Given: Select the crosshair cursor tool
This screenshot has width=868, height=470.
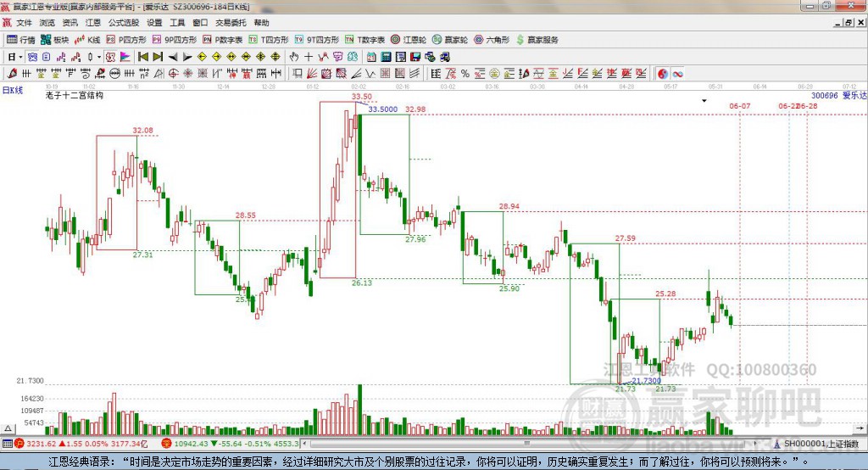Looking at the screenshot, I should [309, 57].
